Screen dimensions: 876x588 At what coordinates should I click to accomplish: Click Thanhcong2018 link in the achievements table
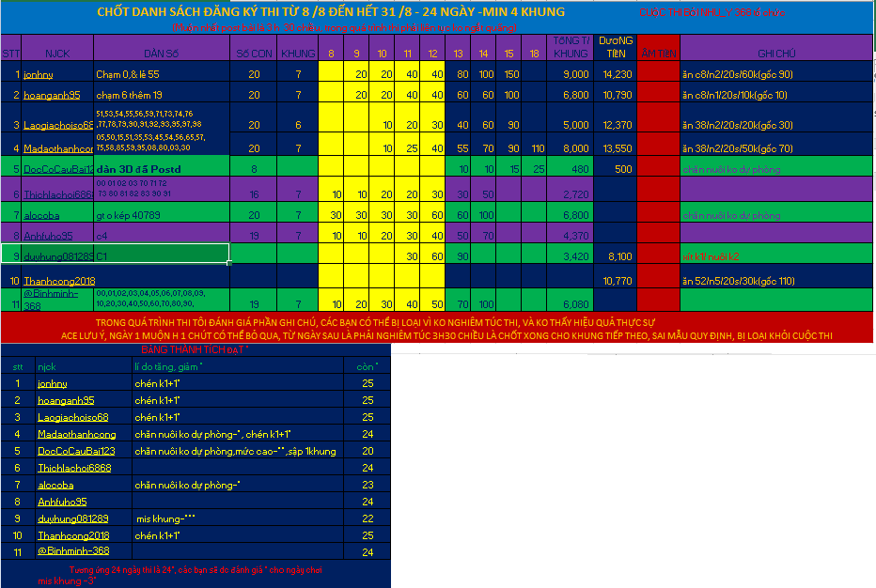[x=75, y=535]
